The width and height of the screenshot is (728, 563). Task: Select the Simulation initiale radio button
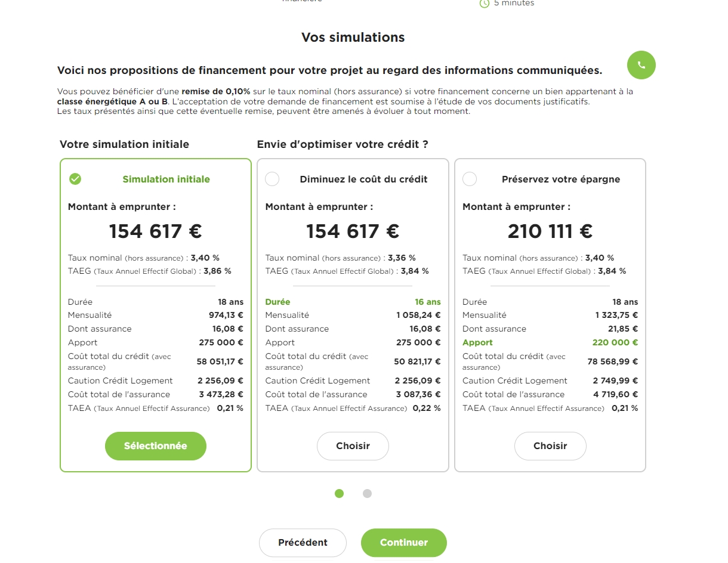tap(75, 179)
